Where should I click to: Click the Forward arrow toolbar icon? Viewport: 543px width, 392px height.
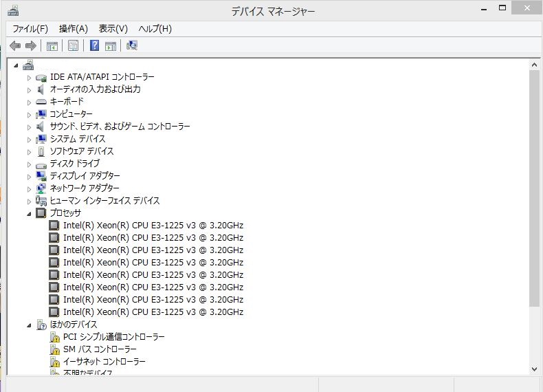pos(31,46)
